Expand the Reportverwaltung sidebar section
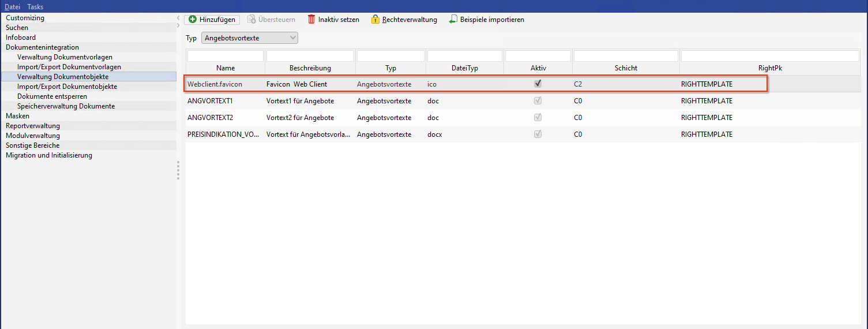The image size is (868, 329). pyautogui.click(x=33, y=126)
